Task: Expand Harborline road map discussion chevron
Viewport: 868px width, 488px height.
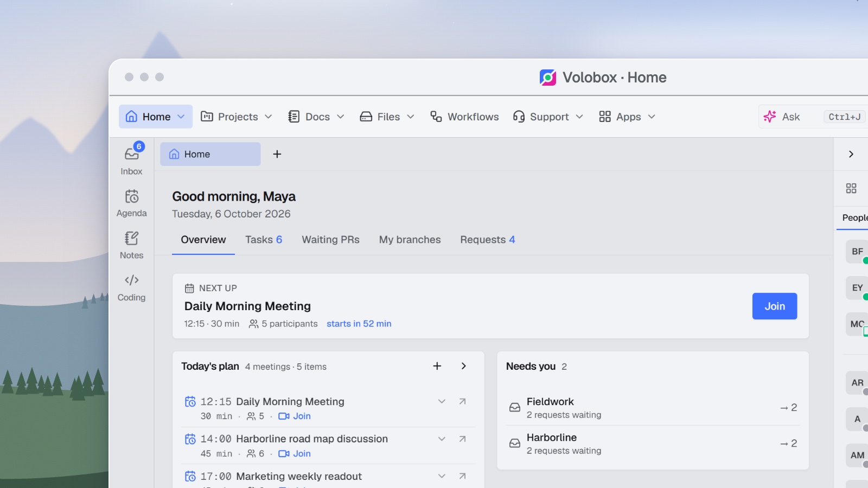Action: point(442,439)
